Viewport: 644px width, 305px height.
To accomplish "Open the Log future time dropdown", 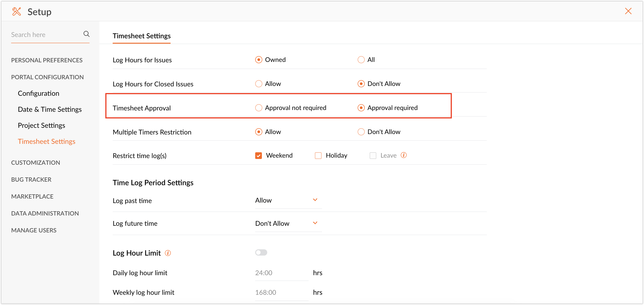I will click(x=288, y=223).
